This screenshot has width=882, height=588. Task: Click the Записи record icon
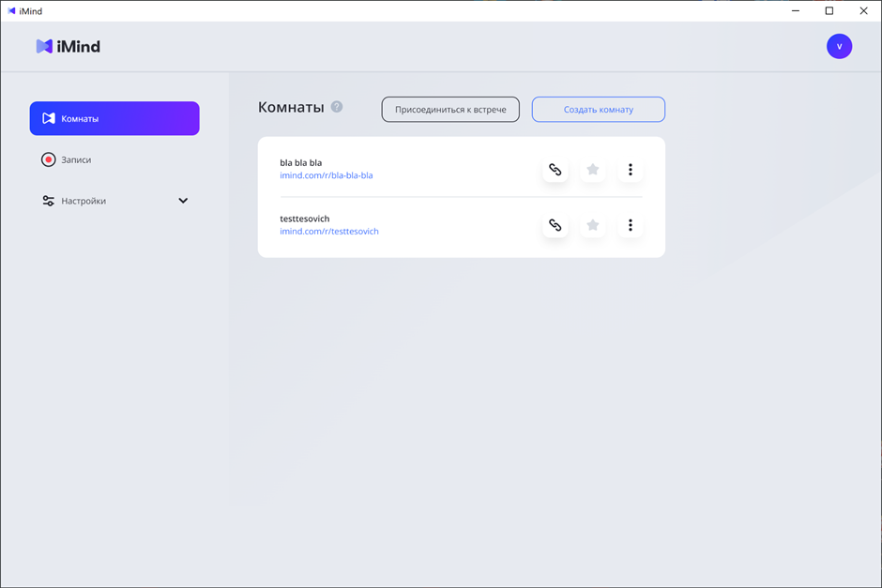49,159
